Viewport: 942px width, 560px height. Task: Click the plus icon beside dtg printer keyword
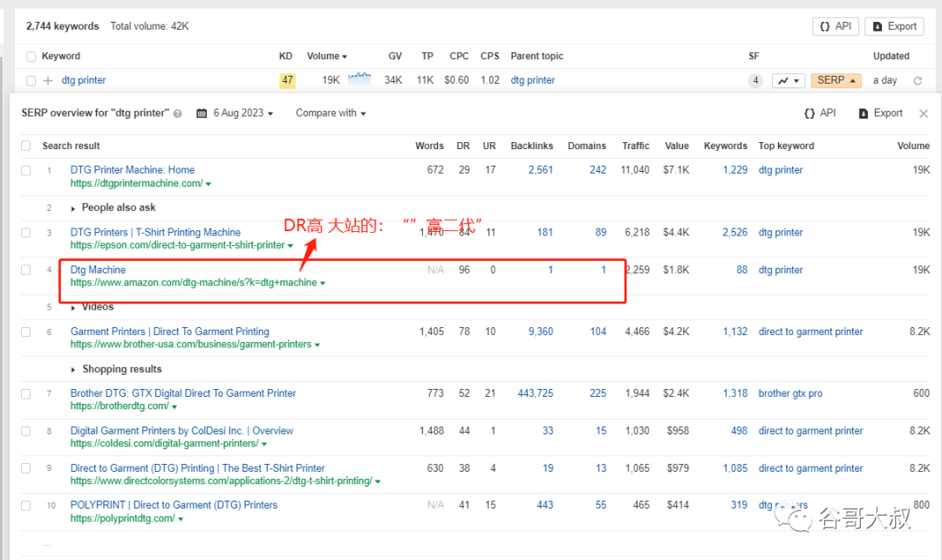click(x=48, y=80)
